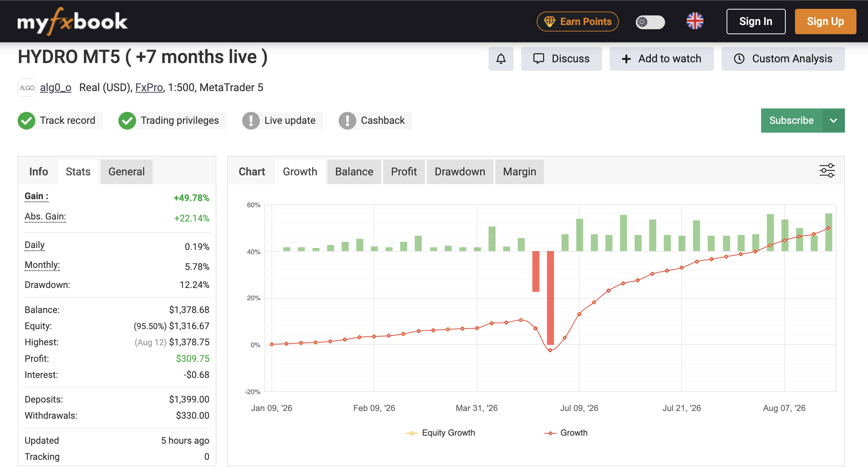This screenshot has height=476, width=868.
Task: Click the Track record green checkmark
Action: 27,121
